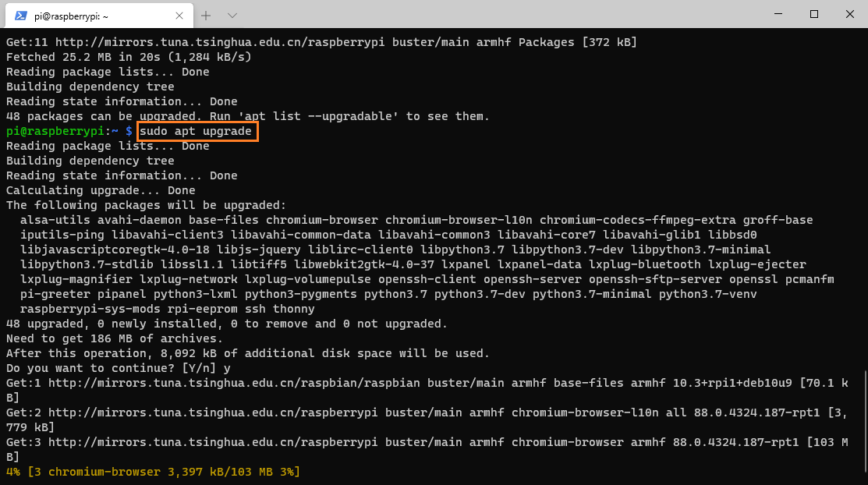Close the Windows Terminal window
Viewport: 868px width, 485px height.
coord(850,14)
